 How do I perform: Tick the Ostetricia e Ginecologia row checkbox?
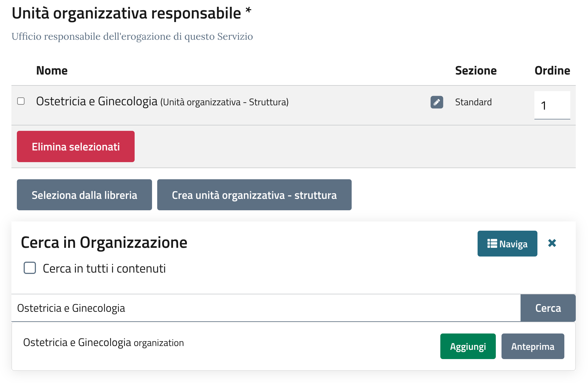pos(21,101)
